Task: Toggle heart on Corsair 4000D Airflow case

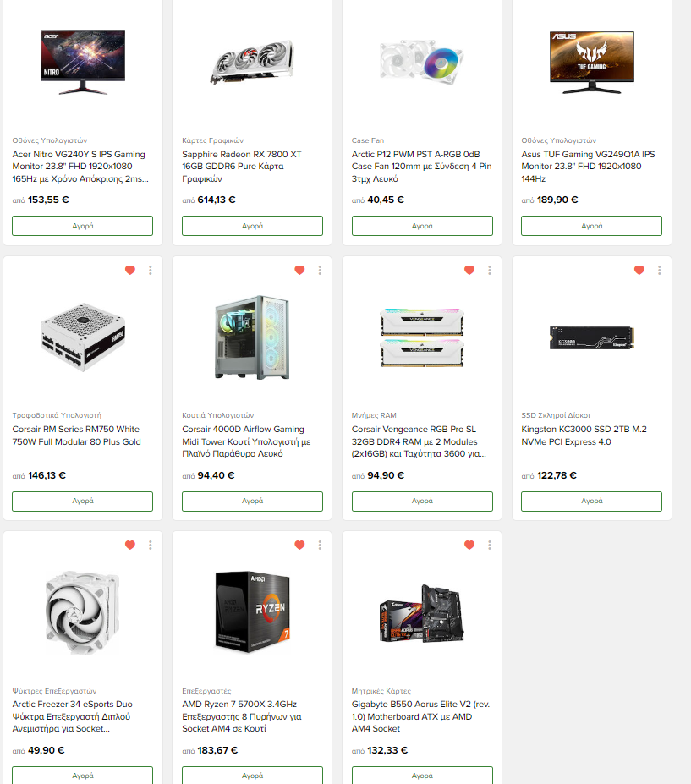Action: point(299,270)
